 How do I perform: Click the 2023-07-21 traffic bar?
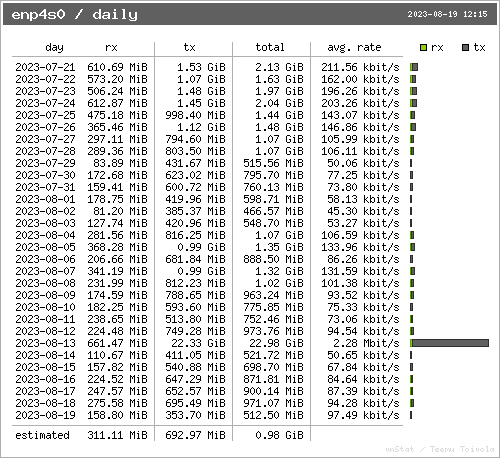coord(414,67)
